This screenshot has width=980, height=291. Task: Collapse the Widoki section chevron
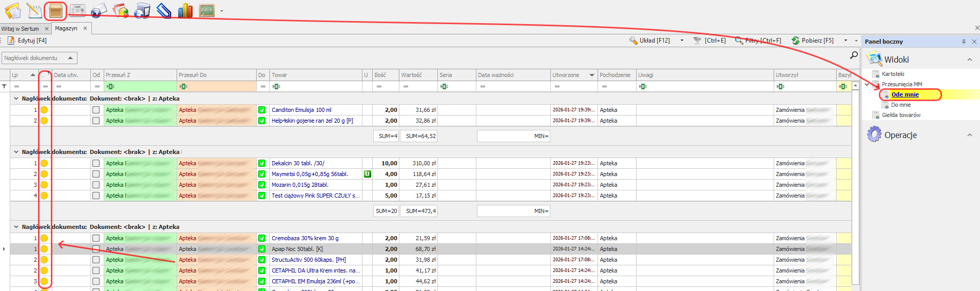(x=969, y=60)
